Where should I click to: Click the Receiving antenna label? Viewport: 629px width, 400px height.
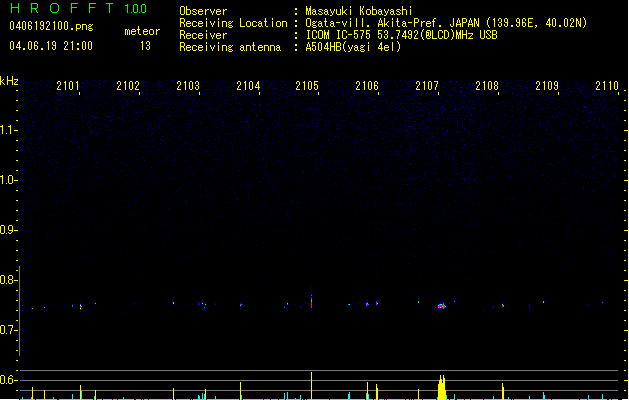[x=230, y=47]
